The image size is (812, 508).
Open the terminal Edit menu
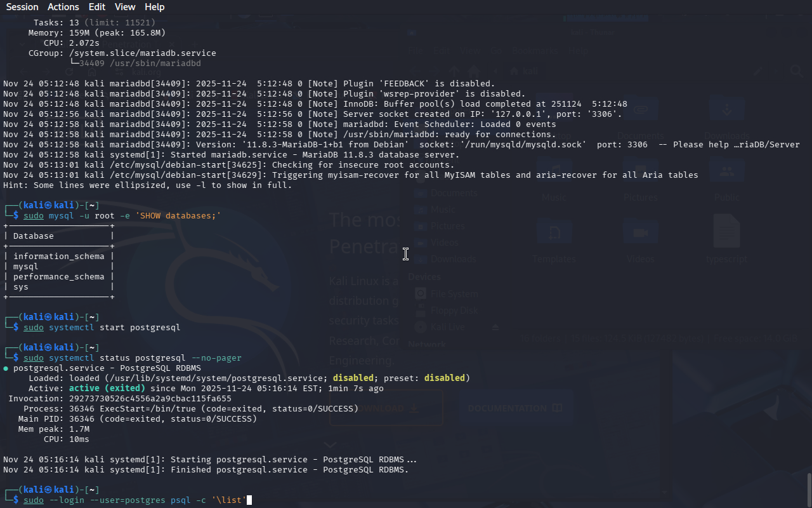[97, 7]
